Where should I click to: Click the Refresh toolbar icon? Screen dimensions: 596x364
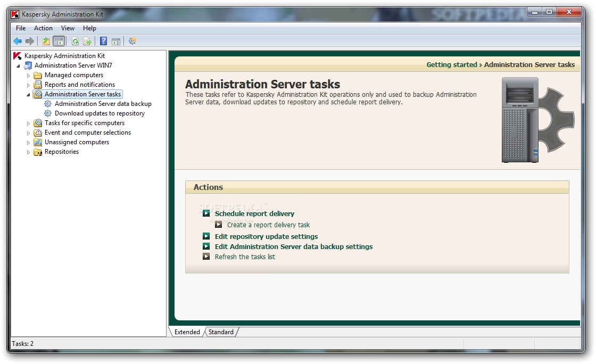click(x=75, y=41)
